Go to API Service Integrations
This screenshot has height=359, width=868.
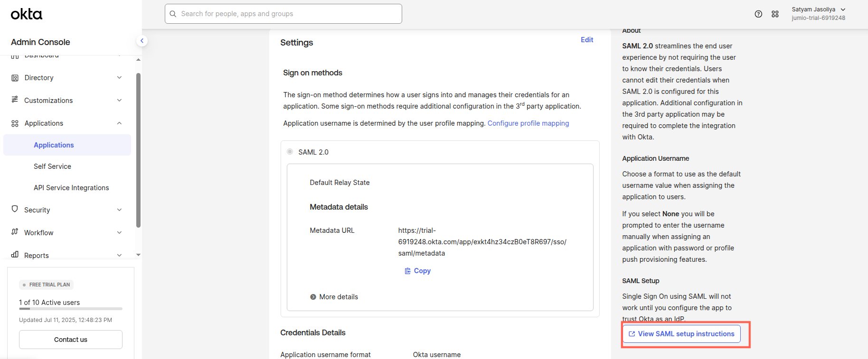point(71,188)
